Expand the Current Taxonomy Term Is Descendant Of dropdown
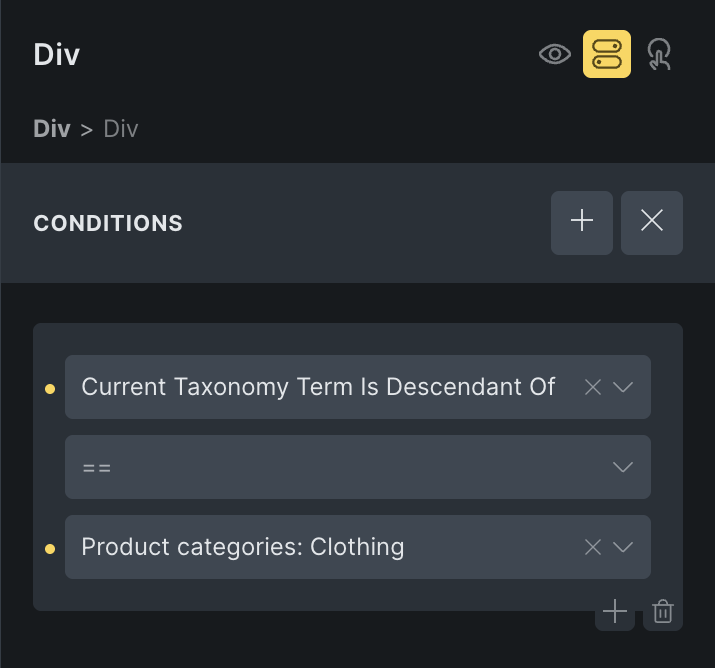Viewport: 715px width, 668px height. coord(623,388)
